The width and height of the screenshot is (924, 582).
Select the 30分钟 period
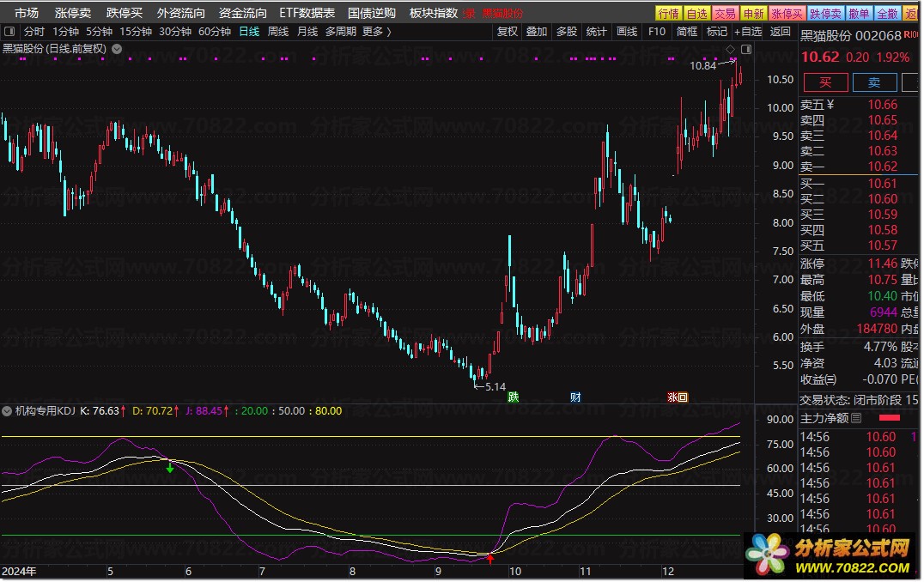coord(175,31)
